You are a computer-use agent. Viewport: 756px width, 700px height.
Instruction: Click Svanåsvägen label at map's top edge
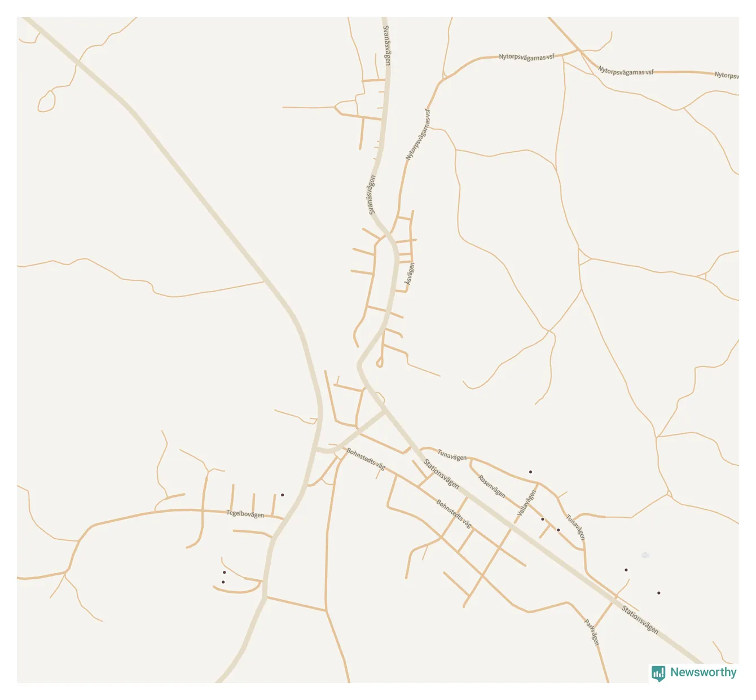(x=386, y=45)
